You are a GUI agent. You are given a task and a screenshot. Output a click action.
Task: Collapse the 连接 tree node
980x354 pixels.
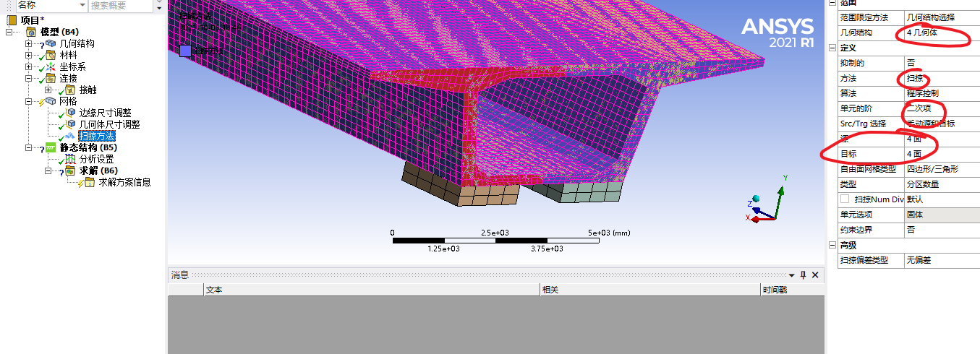(x=29, y=78)
